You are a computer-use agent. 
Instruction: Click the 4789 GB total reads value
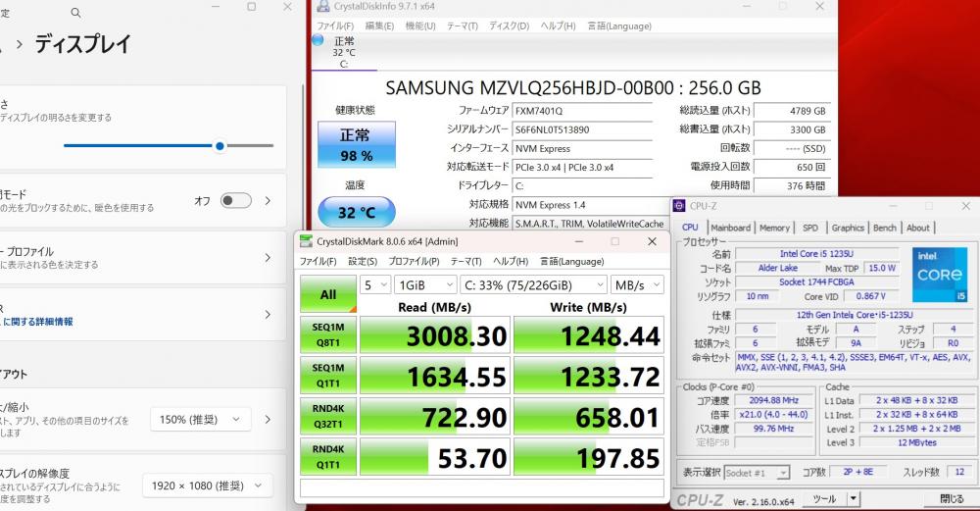pos(792,111)
